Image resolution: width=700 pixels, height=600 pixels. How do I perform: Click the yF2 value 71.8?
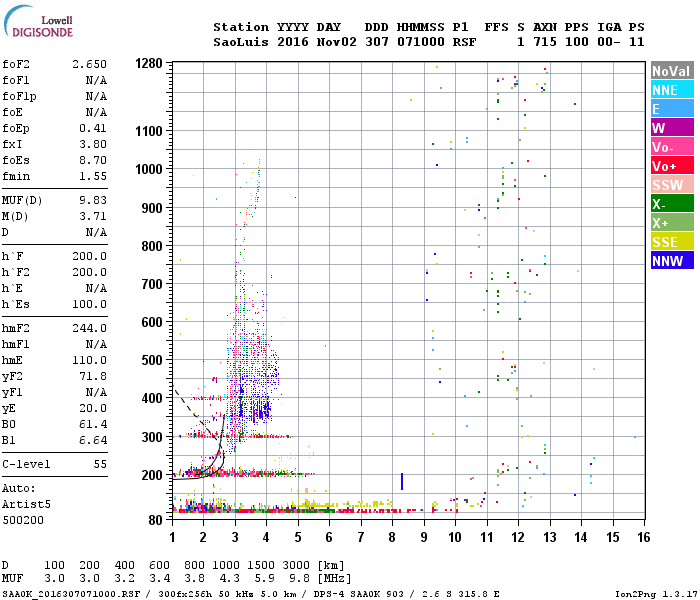click(93, 376)
